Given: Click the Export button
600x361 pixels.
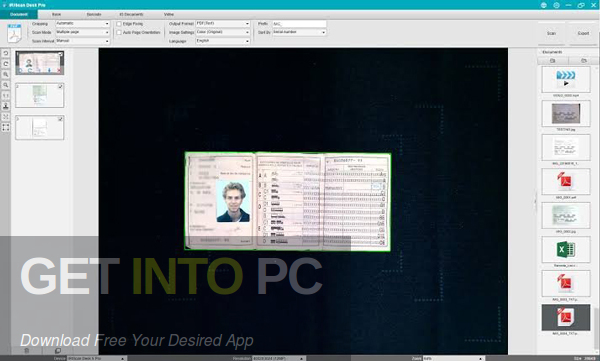Looking at the screenshot, I should tap(583, 33).
